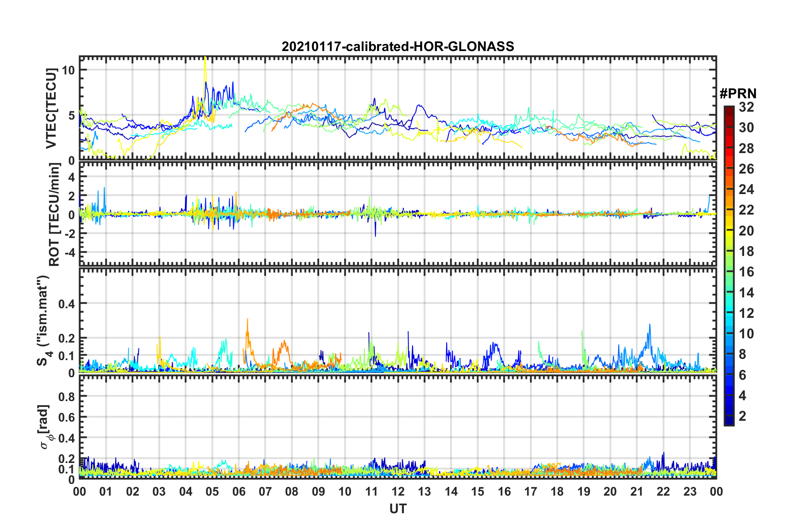Click the "#PRN" colorbar heading

[738, 94]
